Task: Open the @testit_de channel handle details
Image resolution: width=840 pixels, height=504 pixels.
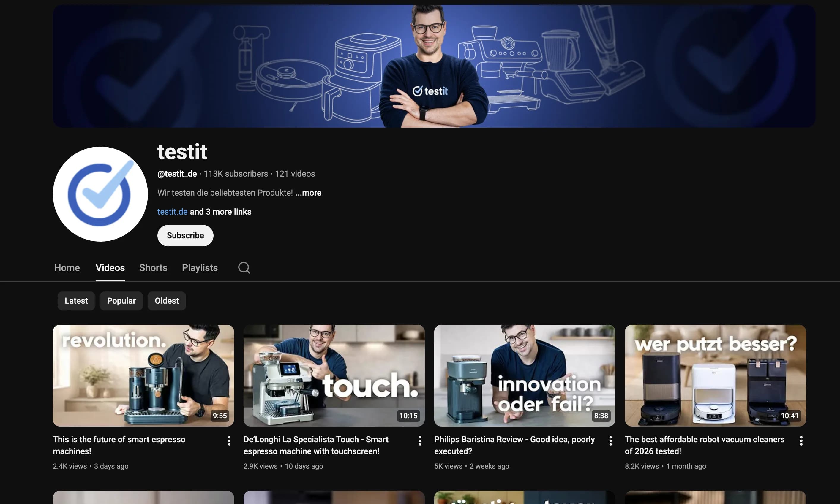Action: coord(177,174)
